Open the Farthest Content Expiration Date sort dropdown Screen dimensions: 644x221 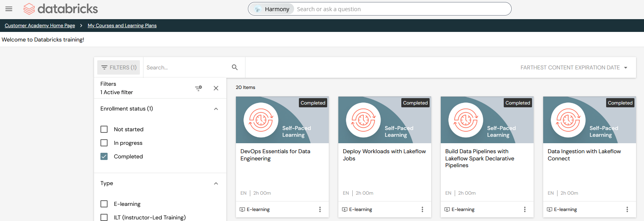click(574, 67)
